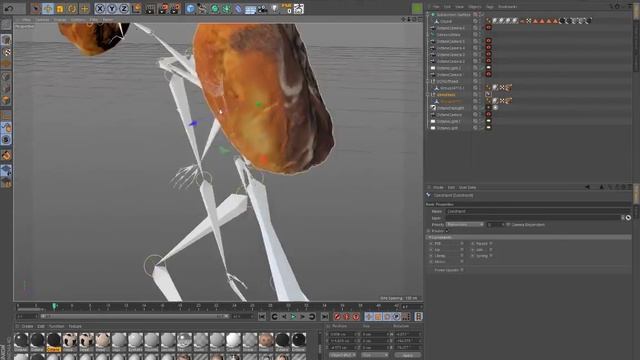Open Material Manager Create menu
640x360 pixels.
coord(27,327)
